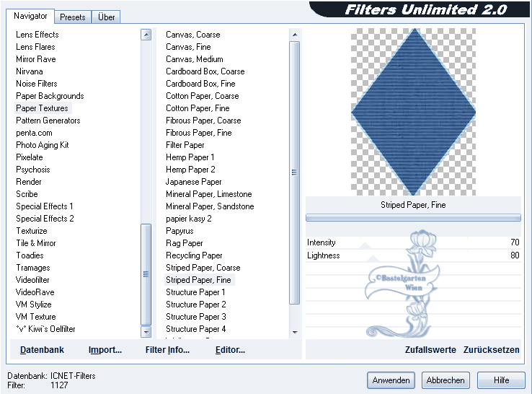Select Render category

point(29,182)
